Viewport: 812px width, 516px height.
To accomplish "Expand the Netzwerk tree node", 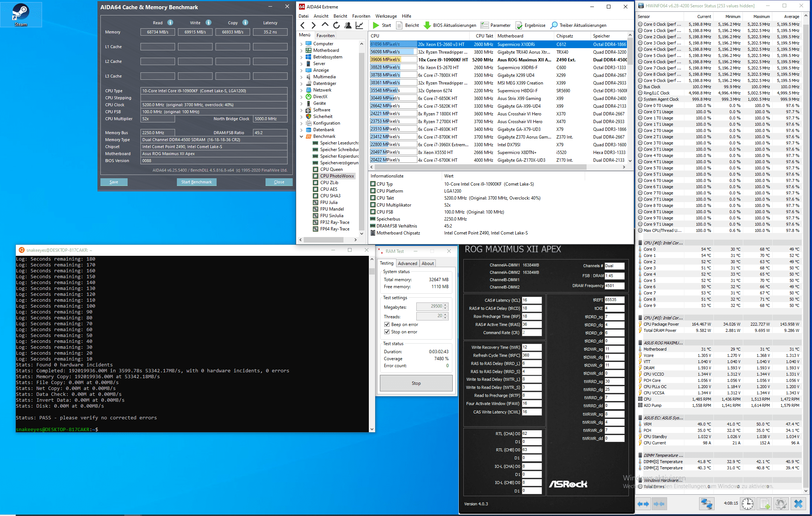I will [302, 90].
